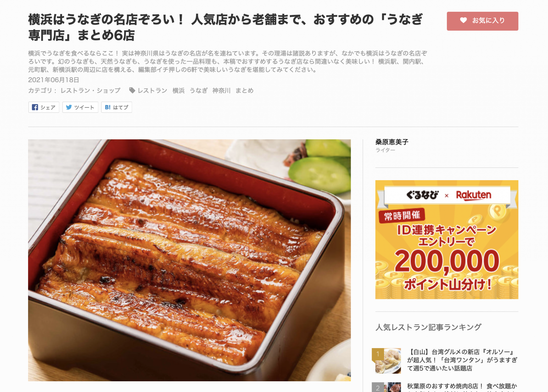
Task: Click the rank 2 badge in ranking list
Action: pos(378,388)
